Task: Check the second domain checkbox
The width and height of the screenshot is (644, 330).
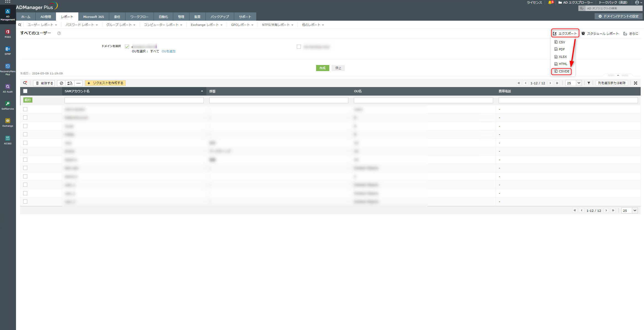Action: (x=299, y=47)
